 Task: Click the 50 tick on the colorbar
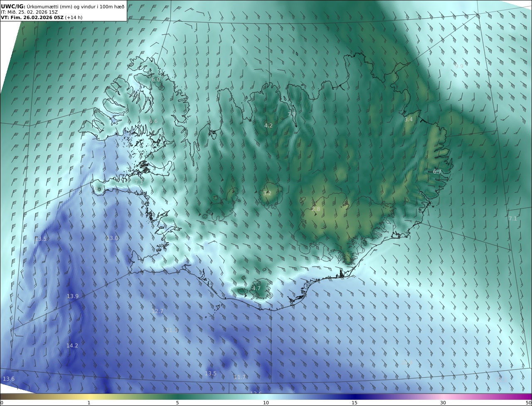coord(528,403)
